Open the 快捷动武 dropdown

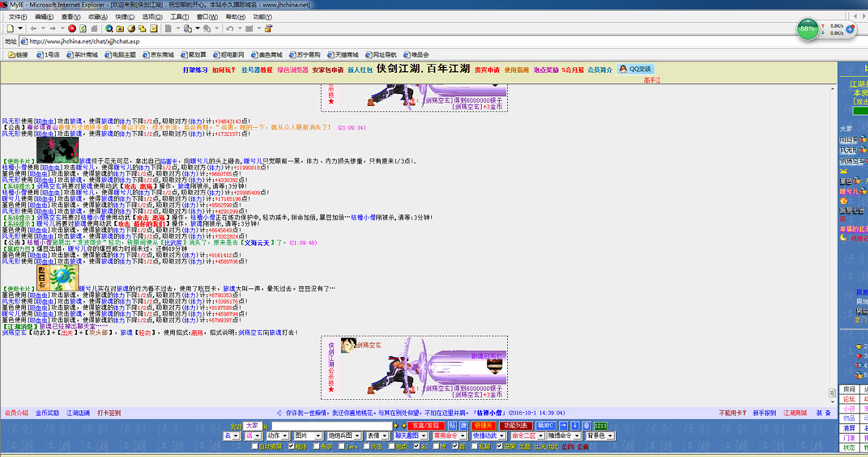coord(488,436)
